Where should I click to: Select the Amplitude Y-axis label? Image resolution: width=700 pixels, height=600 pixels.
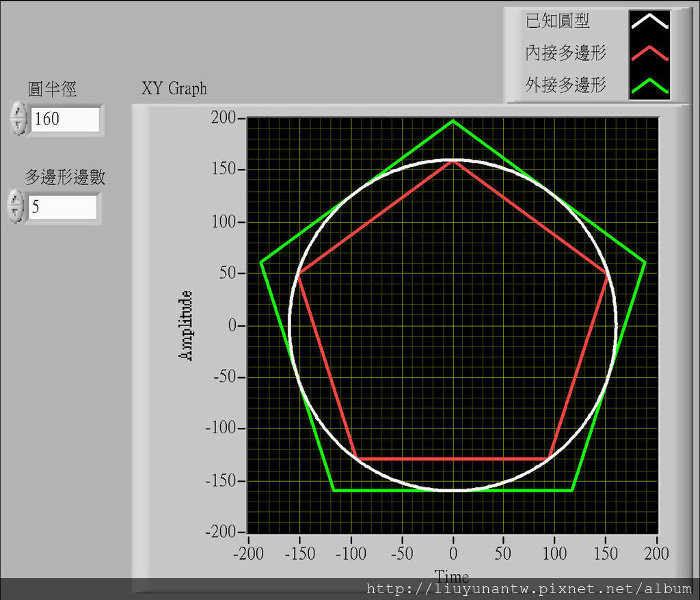185,325
